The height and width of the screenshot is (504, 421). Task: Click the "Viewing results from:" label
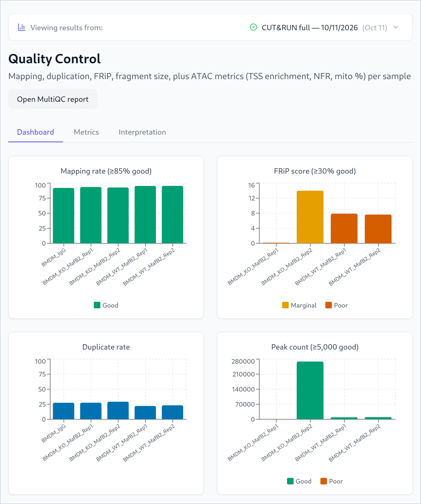tap(67, 28)
